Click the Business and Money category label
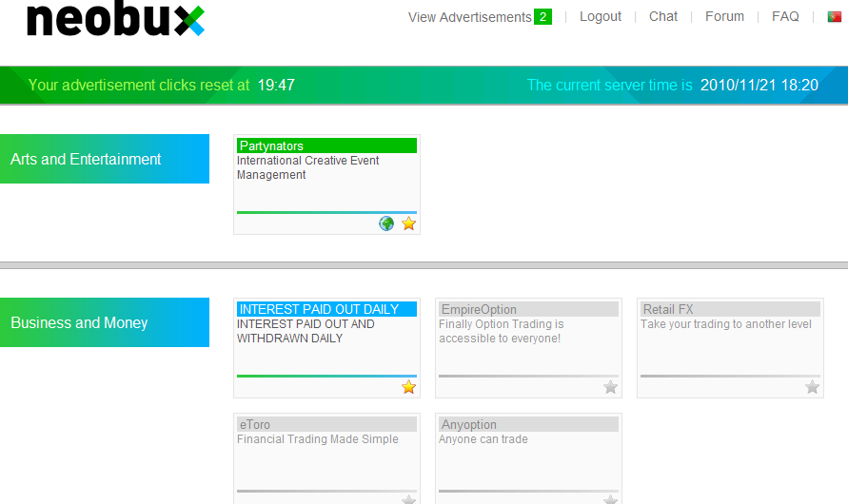 pos(80,322)
